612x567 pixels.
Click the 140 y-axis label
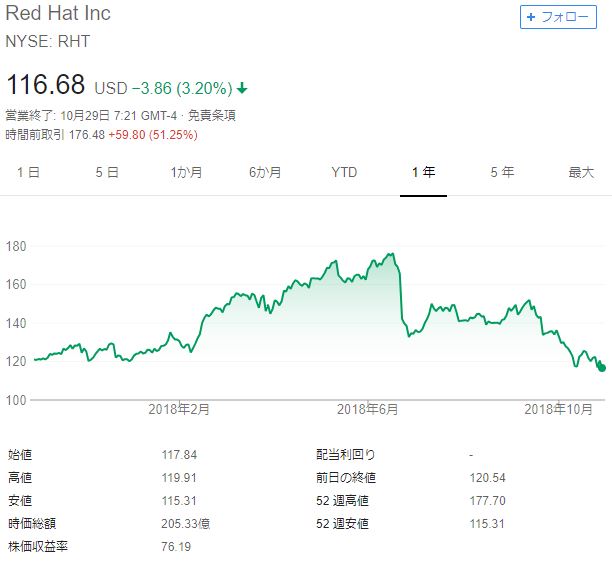coord(16,323)
